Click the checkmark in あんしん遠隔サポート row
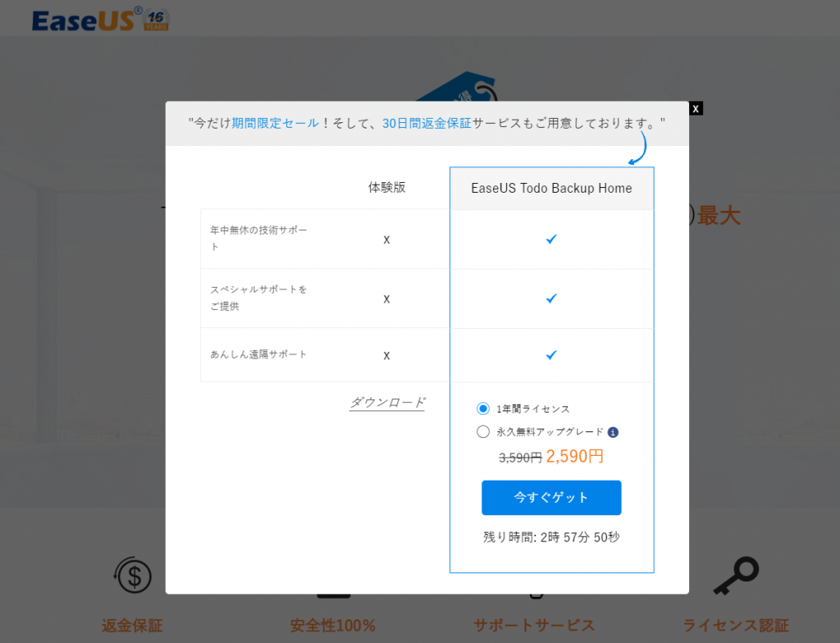This screenshot has width=840, height=643. click(551, 355)
